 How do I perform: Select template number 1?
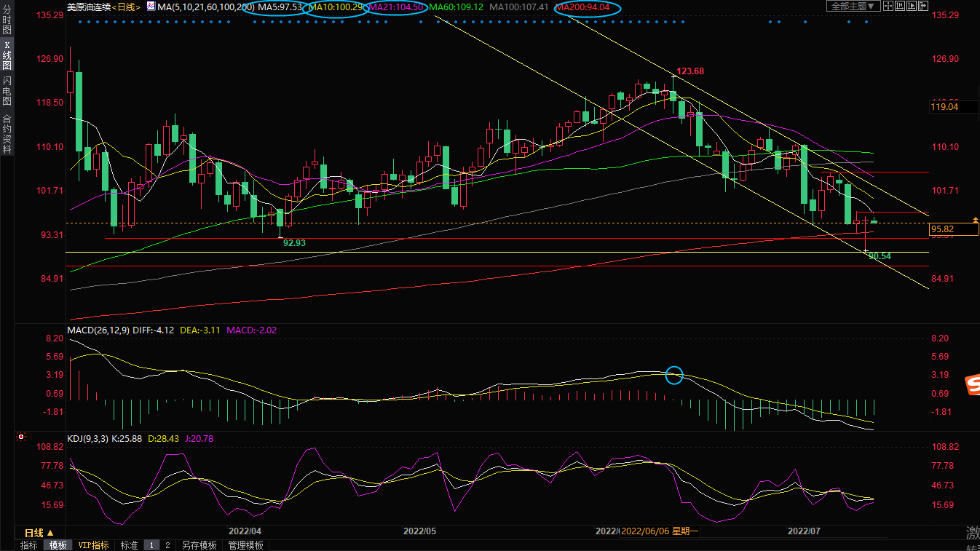pos(151,545)
